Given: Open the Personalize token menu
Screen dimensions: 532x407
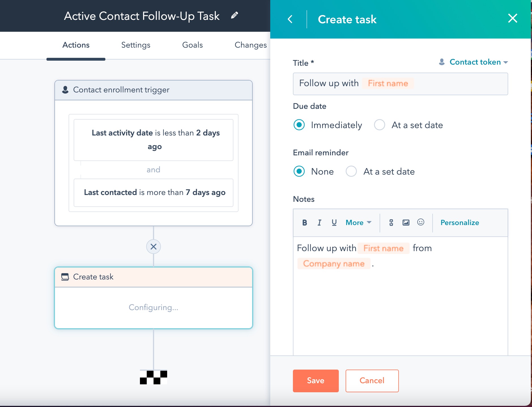Looking at the screenshot, I should 459,223.
